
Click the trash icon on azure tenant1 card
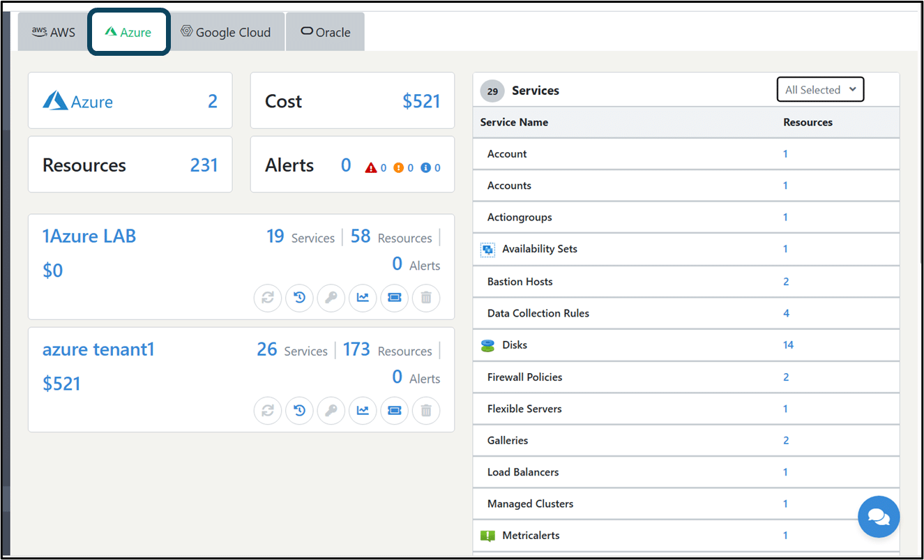coord(426,411)
